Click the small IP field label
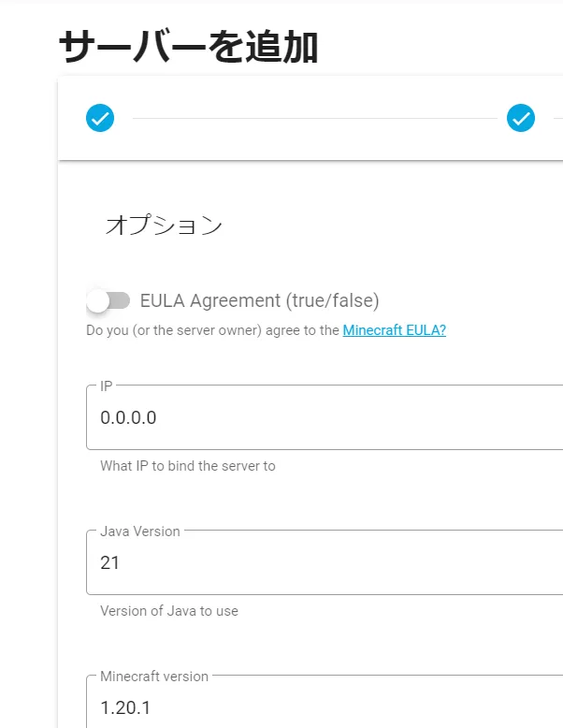563x728 pixels. (107, 386)
